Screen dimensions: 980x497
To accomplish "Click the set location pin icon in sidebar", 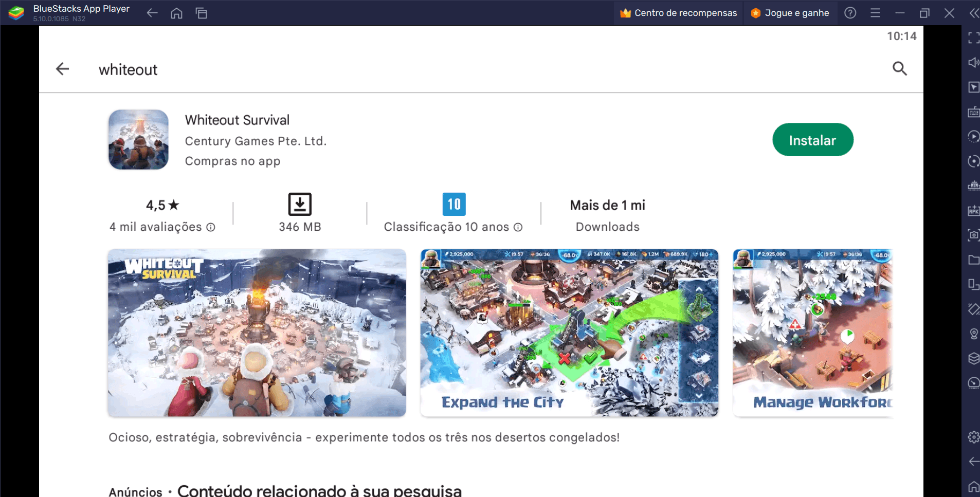I will (973, 334).
